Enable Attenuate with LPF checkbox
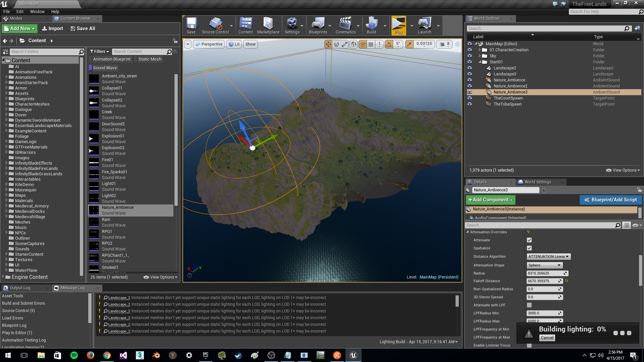The width and height of the screenshot is (644, 362). tap(529, 305)
